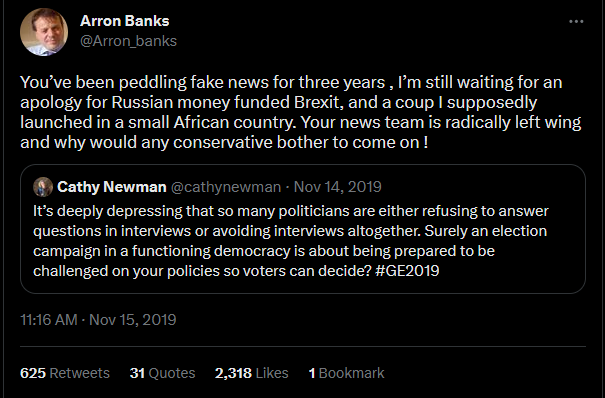Open Arron Banks display name
The image size is (605, 398).
click(x=125, y=21)
